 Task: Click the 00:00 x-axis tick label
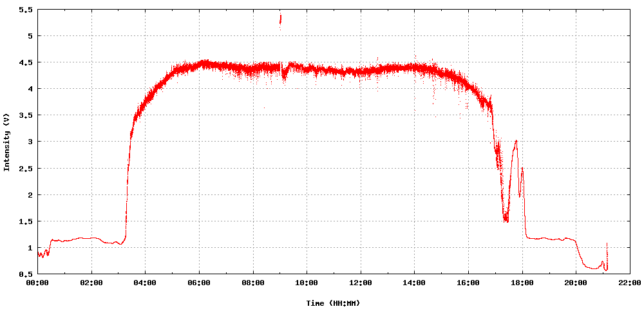(x=38, y=283)
